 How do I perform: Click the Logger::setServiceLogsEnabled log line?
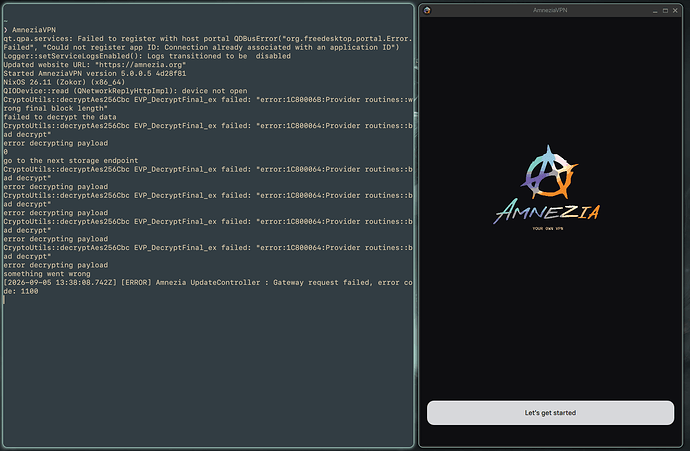click(147, 56)
